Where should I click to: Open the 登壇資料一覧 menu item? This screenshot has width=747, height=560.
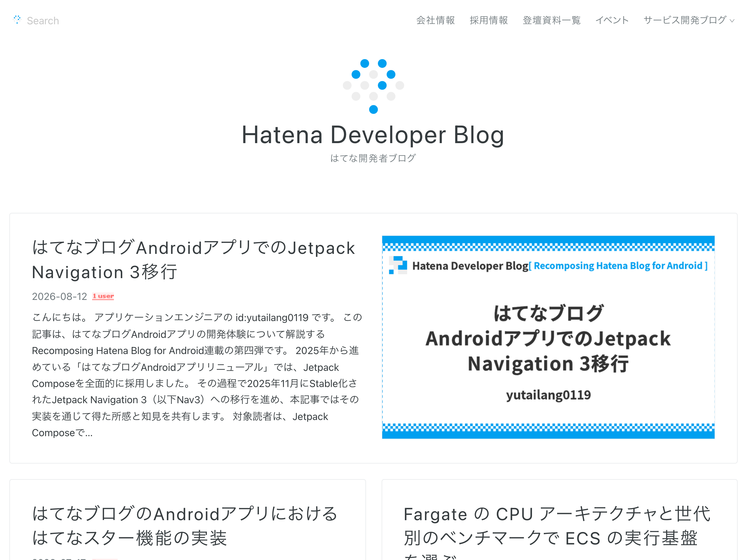click(x=552, y=20)
